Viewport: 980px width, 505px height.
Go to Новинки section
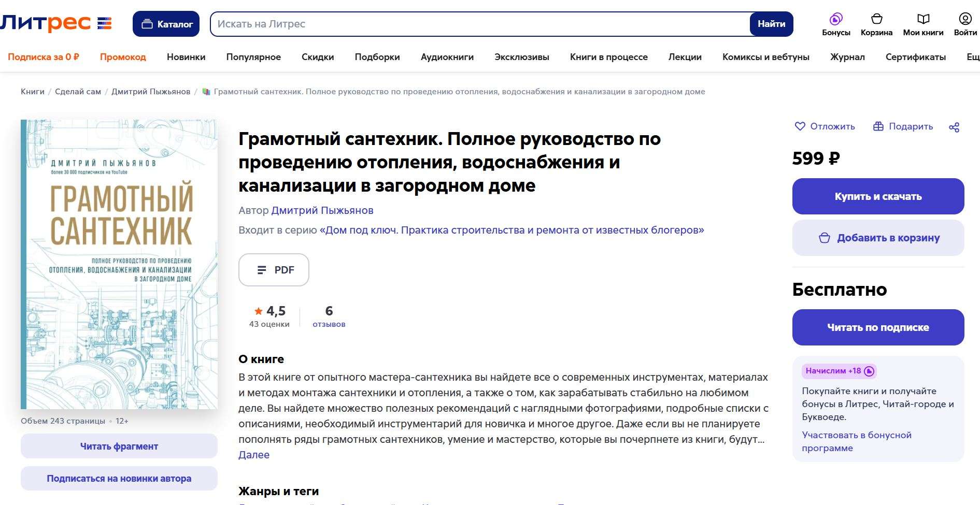pyautogui.click(x=186, y=57)
